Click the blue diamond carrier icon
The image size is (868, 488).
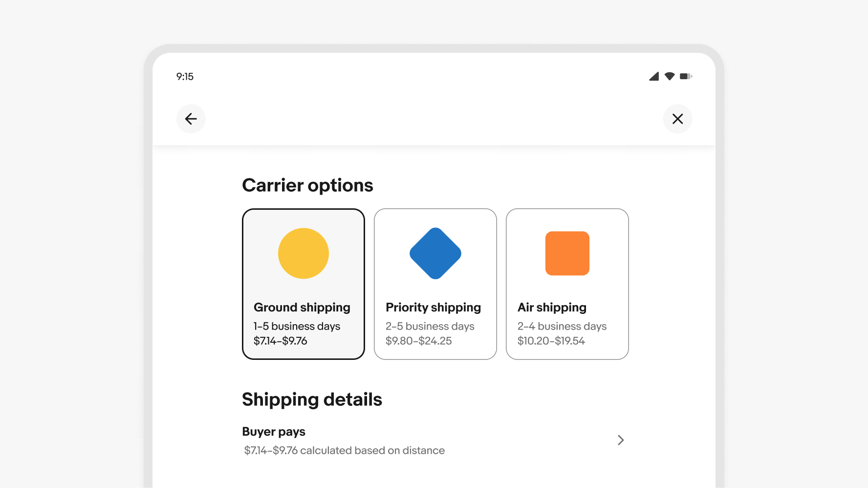click(x=435, y=253)
